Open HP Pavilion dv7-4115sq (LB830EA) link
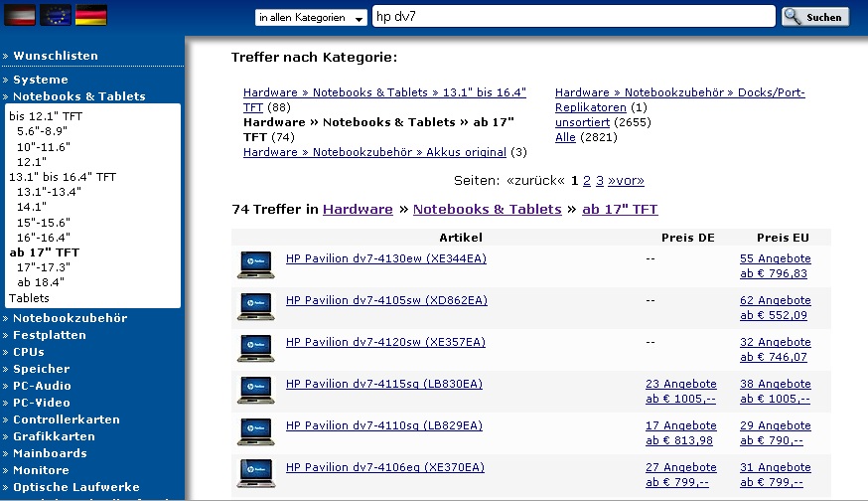This screenshot has width=868, height=501. [384, 384]
